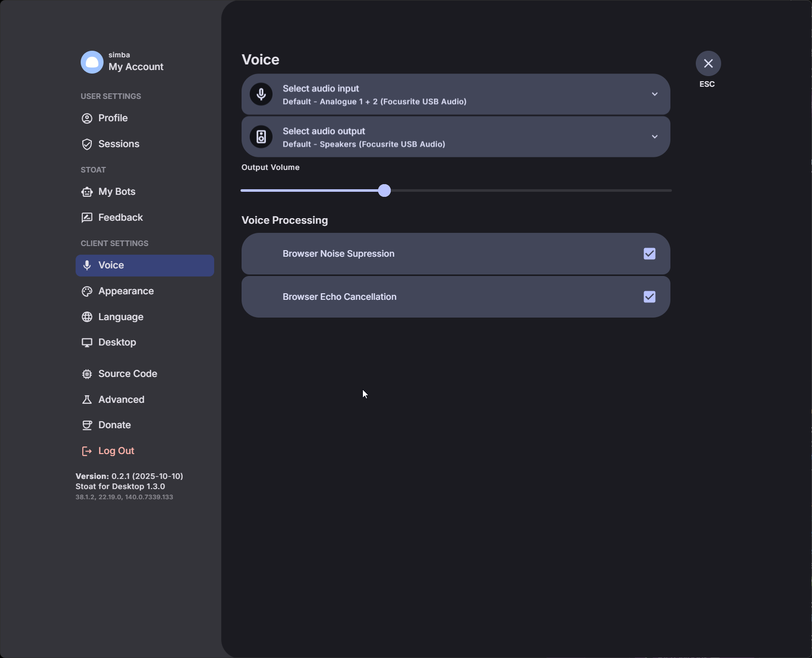
Task: Click the audio output speaker icon
Action: click(261, 137)
